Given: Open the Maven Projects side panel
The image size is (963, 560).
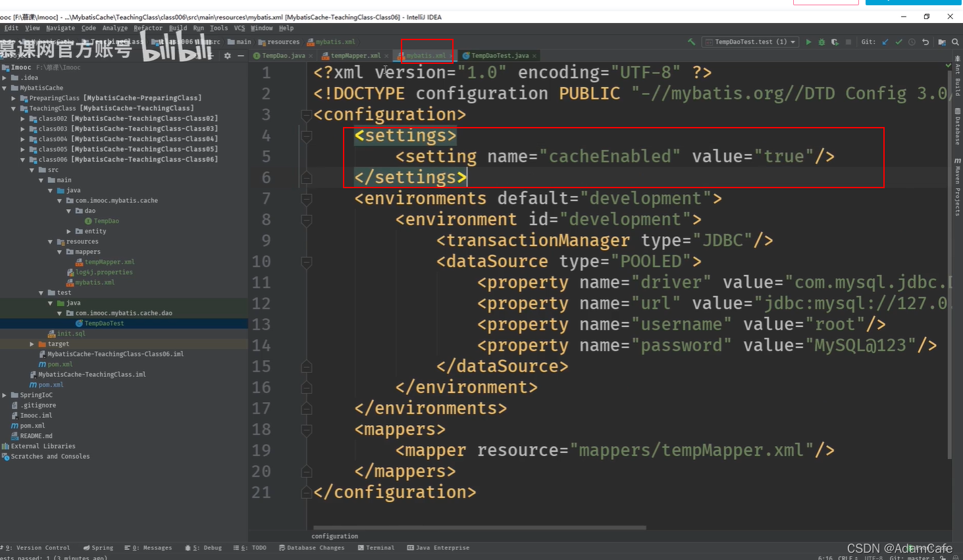Looking at the screenshot, I should coord(957,187).
